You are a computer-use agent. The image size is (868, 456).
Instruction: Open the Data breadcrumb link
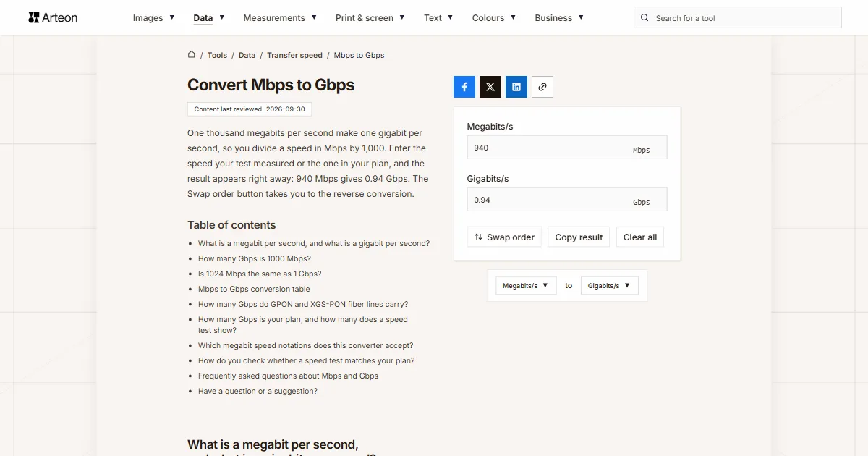[x=247, y=55]
